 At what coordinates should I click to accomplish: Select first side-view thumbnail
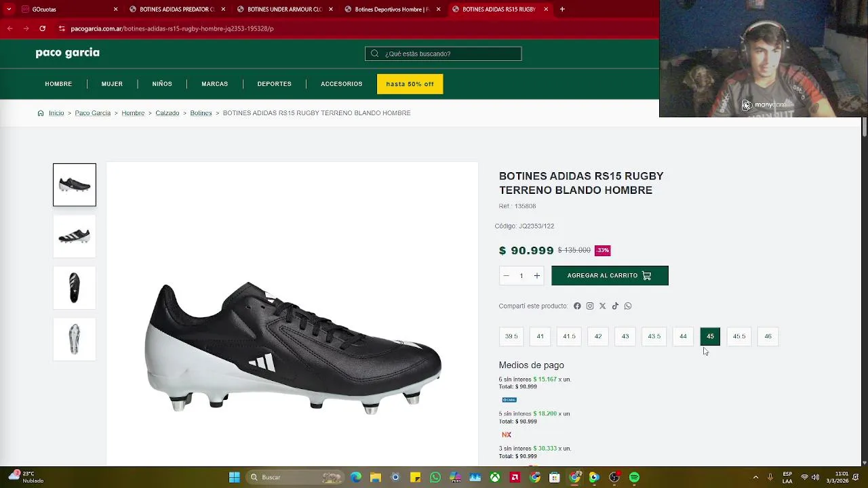click(75, 185)
